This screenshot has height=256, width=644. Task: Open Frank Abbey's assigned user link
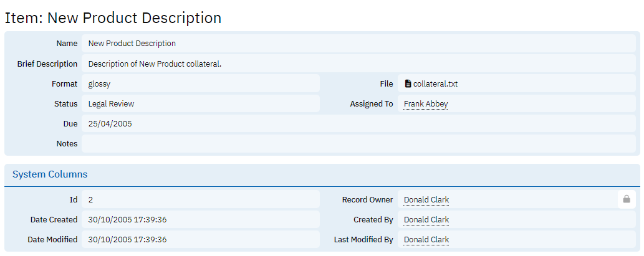[x=426, y=104]
